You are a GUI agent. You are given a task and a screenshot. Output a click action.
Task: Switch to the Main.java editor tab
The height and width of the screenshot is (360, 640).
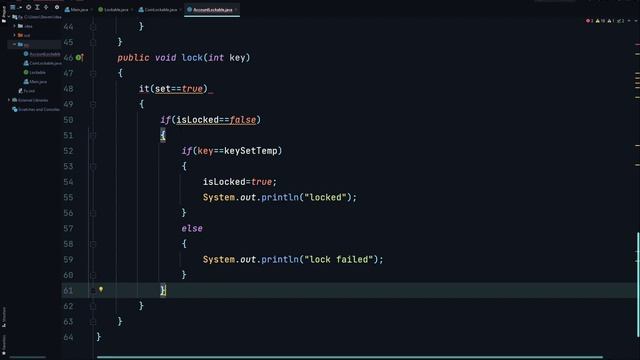click(78, 9)
